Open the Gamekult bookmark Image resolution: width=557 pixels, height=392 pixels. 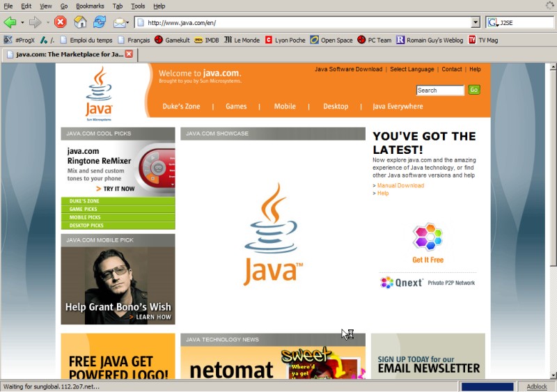[172, 40]
